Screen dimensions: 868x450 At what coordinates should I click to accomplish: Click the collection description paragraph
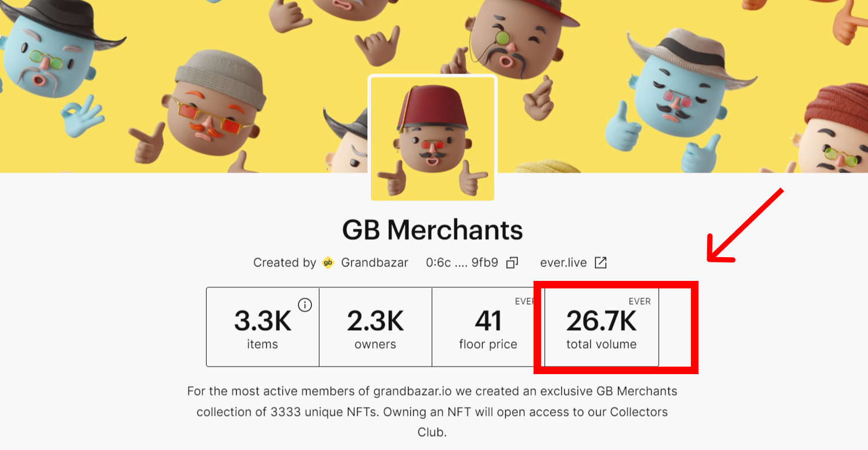tap(432, 412)
